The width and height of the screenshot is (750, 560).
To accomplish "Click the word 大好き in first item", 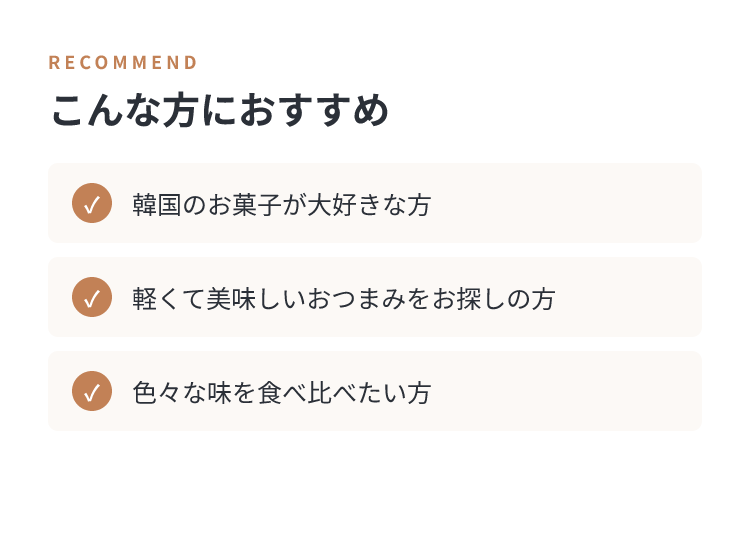I will click(344, 205).
